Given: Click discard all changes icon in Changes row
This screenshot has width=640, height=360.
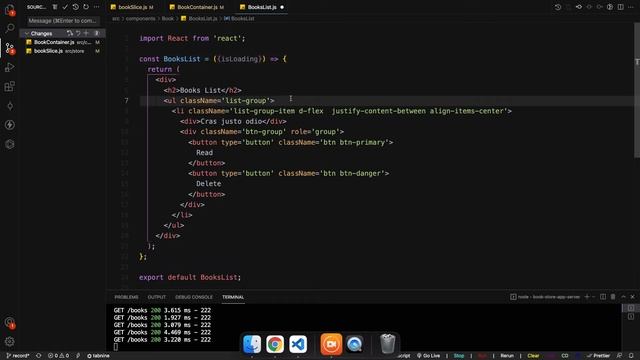Looking at the screenshot, I should click(78, 33).
